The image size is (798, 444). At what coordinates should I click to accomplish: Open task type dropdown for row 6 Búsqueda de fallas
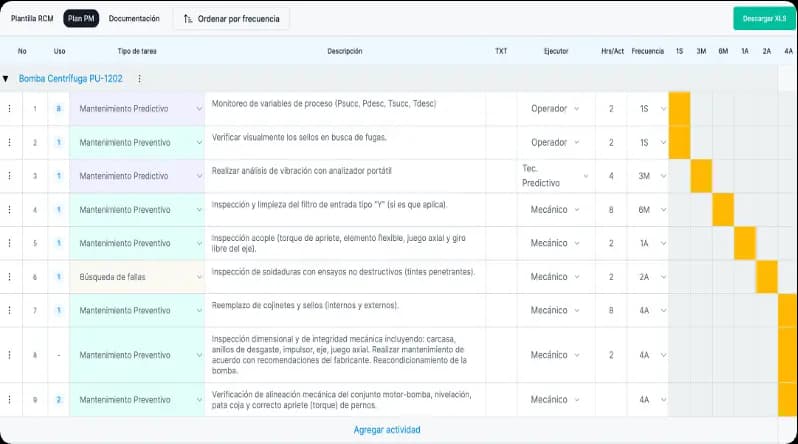[136, 277]
